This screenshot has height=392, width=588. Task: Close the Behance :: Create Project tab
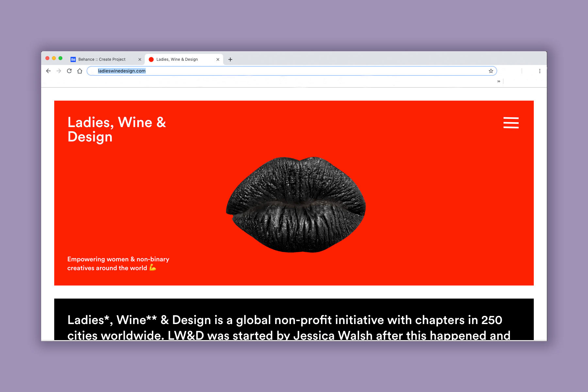(x=140, y=59)
